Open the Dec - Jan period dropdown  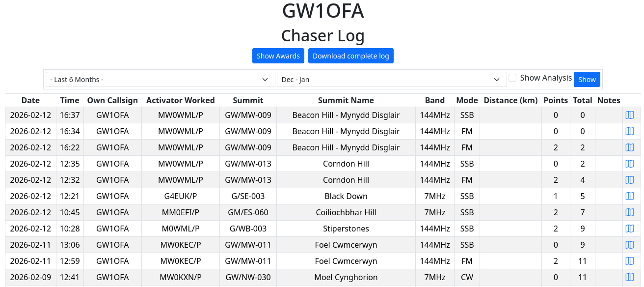(x=391, y=80)
